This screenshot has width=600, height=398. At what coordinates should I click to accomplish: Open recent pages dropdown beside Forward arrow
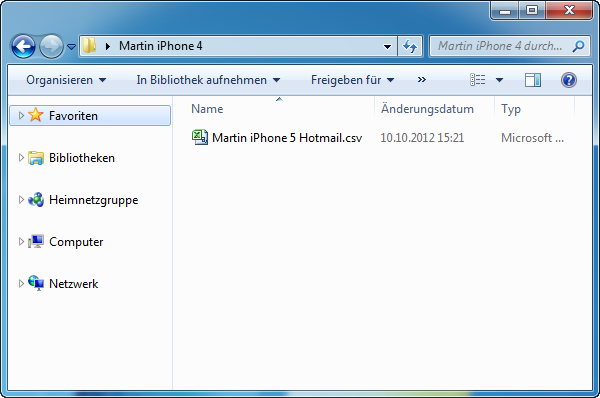tap(72, 47)
